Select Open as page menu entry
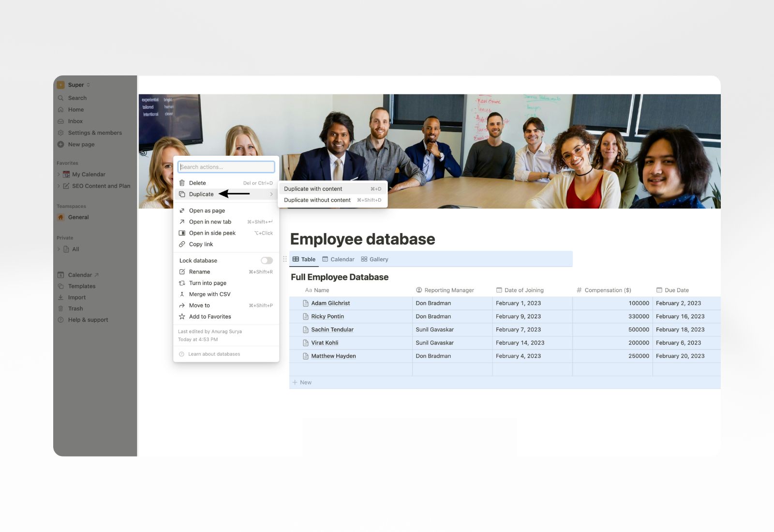Screen dimensions: 774x532 [226, 210]
